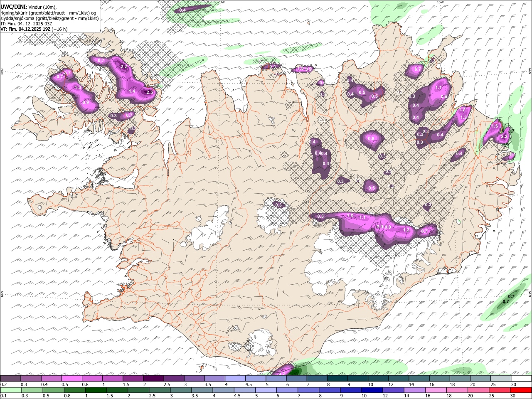Click palest green rain swatch between 0.1 and 0.3
The width and height of the screenshot is (532, 399).
[11, 390]
